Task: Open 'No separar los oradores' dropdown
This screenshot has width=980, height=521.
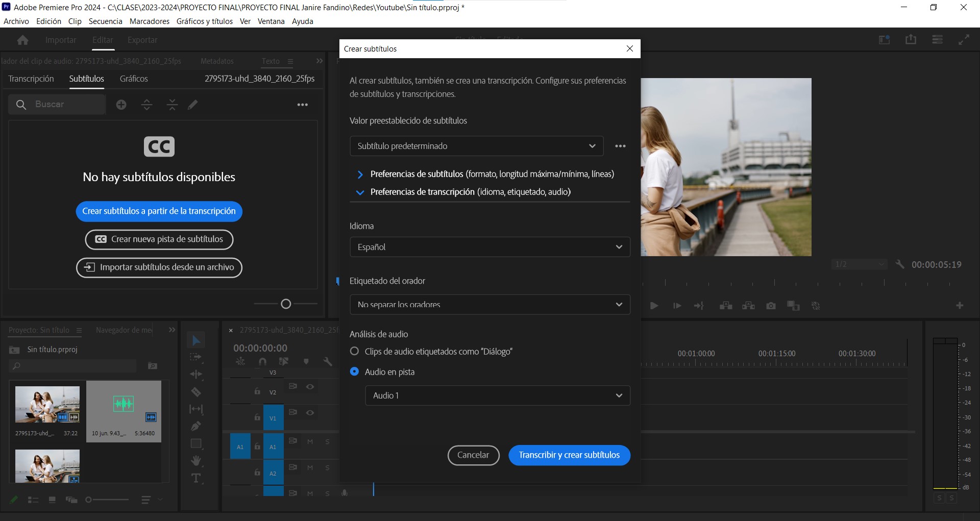Action: (490, 305)
